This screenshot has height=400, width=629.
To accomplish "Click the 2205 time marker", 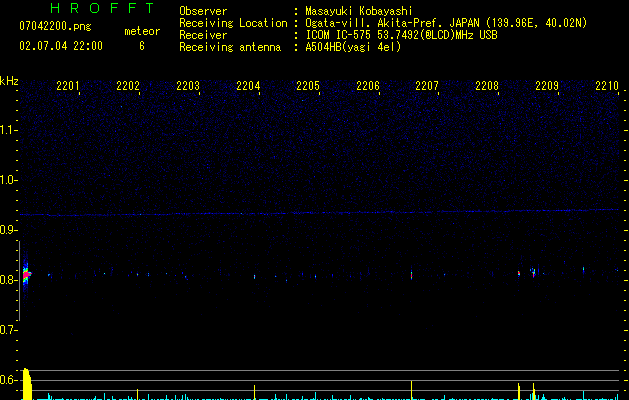I will click(x=308, y=86).
